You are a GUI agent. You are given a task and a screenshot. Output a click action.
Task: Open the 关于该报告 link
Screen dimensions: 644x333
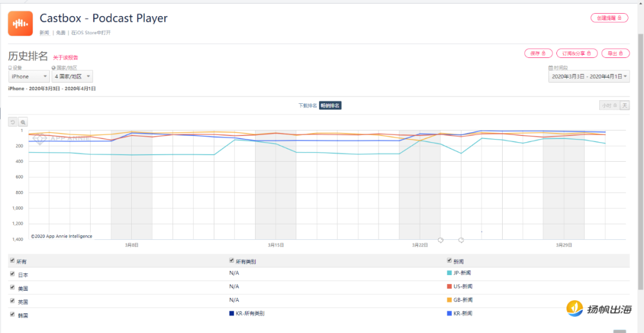pos(65,57)
